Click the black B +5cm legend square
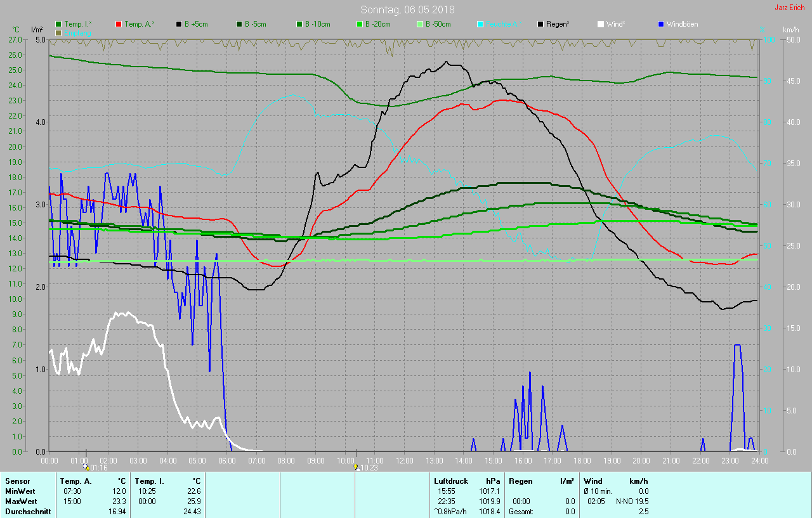Image resolution: width=812 pixels, height=518 pixels. (180, 24)
